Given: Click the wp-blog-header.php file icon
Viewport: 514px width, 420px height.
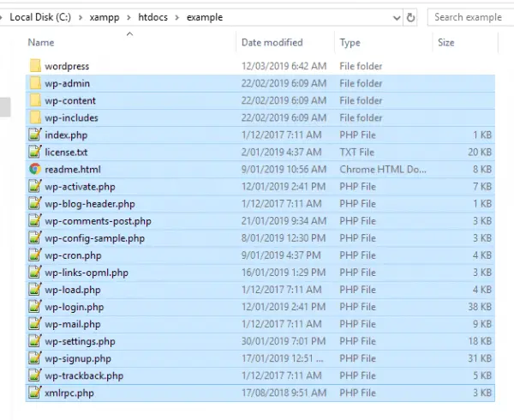Looking at the screenshot, I should coord(35,204).
